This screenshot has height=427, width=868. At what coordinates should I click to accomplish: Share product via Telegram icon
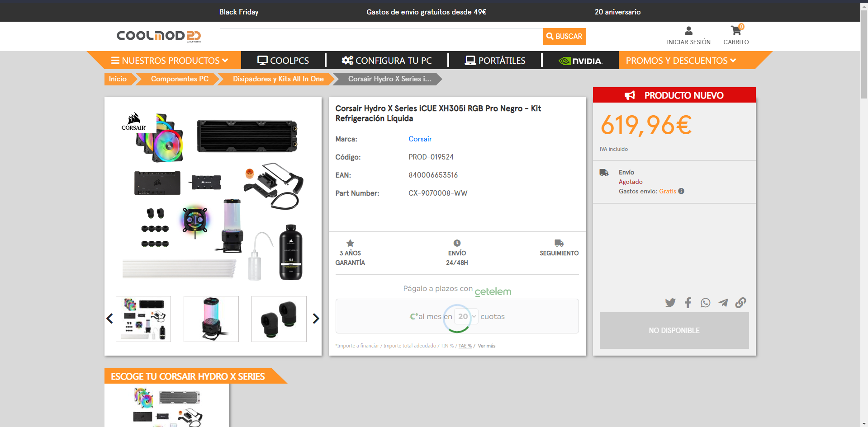723,303
